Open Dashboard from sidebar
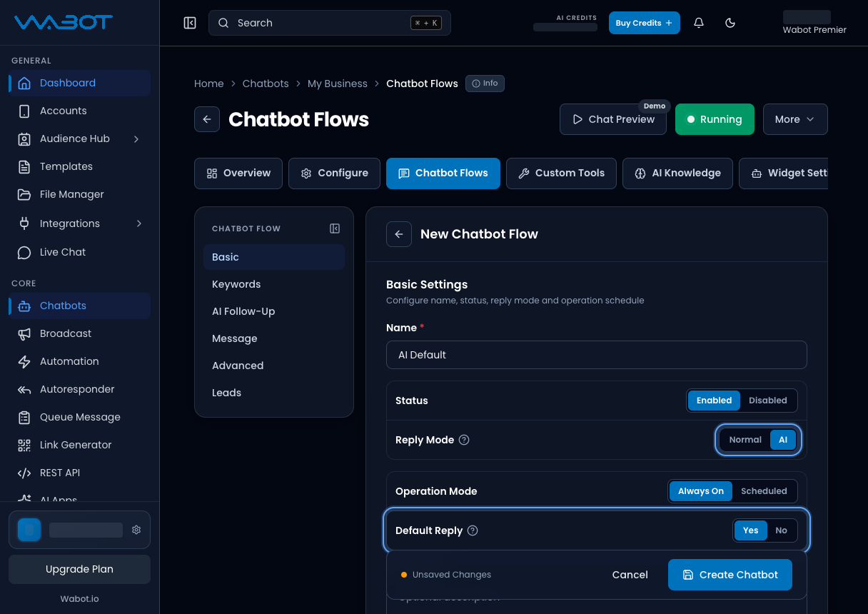Image resolution: width=868 pixels, height=614 pixels. click(x=79, y=83)
